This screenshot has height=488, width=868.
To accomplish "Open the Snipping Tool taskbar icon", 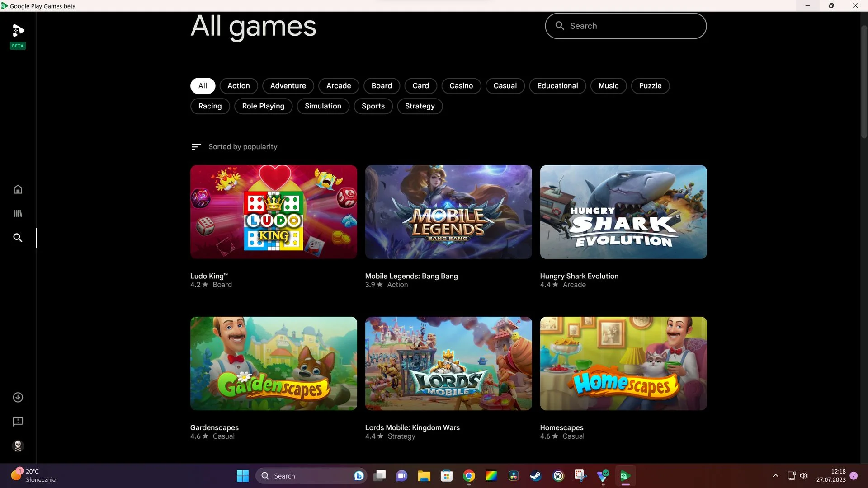I will point(580,476).
